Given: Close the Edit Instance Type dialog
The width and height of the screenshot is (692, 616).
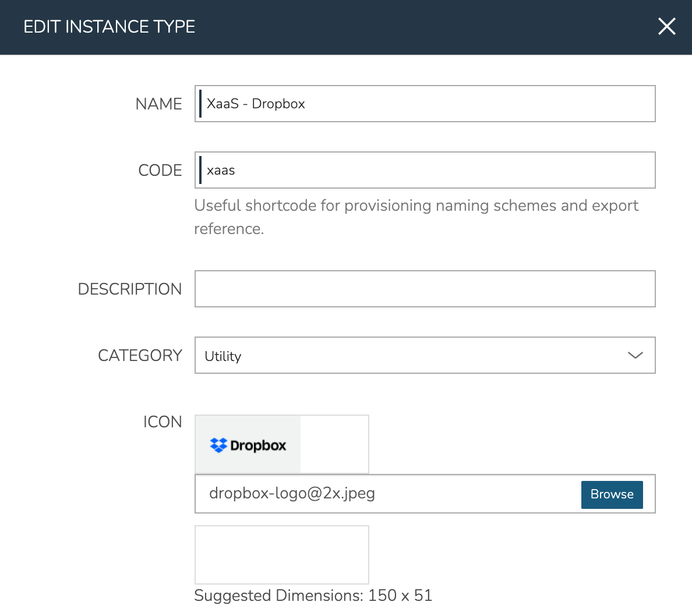Looking at the screenshot, I should click(x=666, y=26).
